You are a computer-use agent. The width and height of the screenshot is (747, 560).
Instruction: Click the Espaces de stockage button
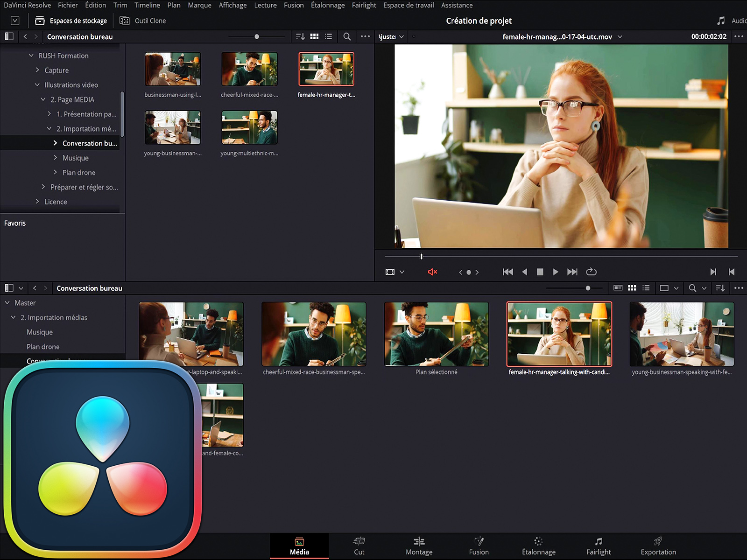(x=71, y=21)
